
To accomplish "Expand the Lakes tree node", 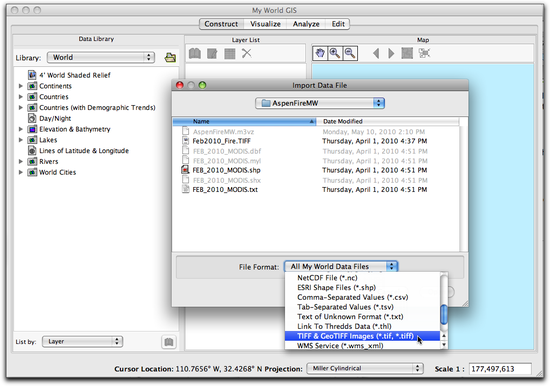I will tap(20, 140).
